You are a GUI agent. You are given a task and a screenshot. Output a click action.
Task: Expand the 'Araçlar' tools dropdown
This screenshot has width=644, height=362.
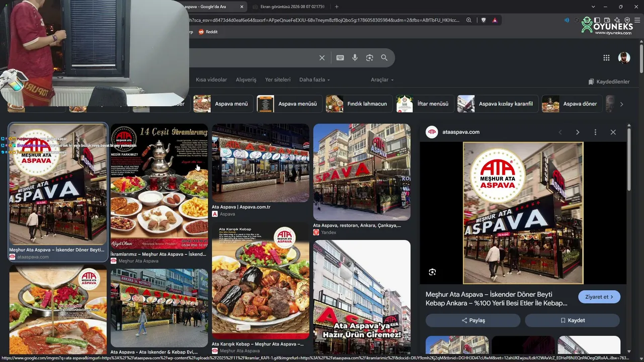click(x=382, y=80)
